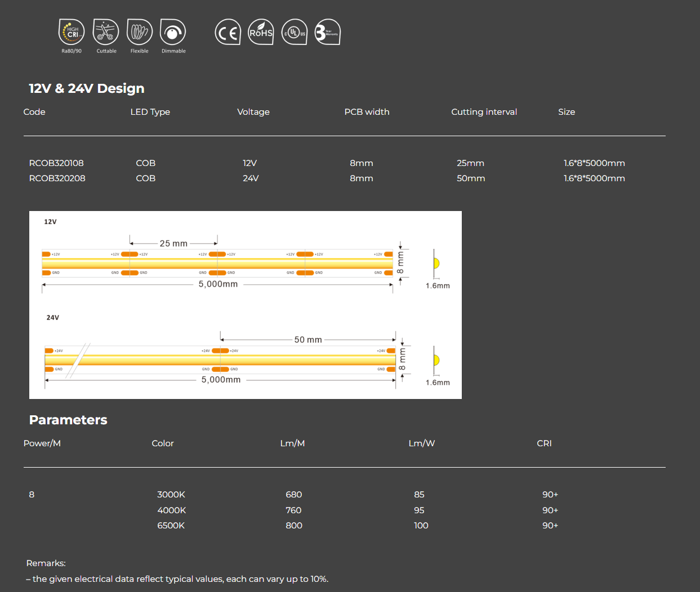Click the UL certification badge
Viewport: 700px width, 592px height.
[x=294, y=33]
